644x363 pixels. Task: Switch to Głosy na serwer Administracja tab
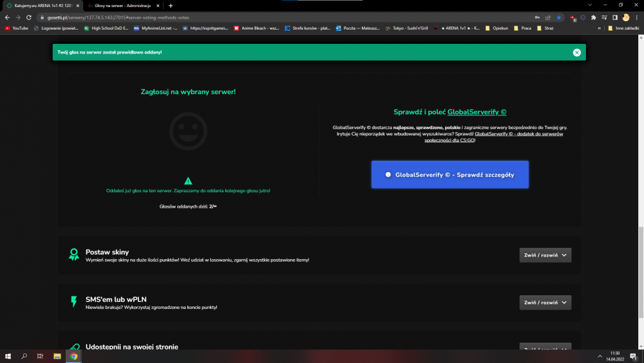[x=123, y=6]
